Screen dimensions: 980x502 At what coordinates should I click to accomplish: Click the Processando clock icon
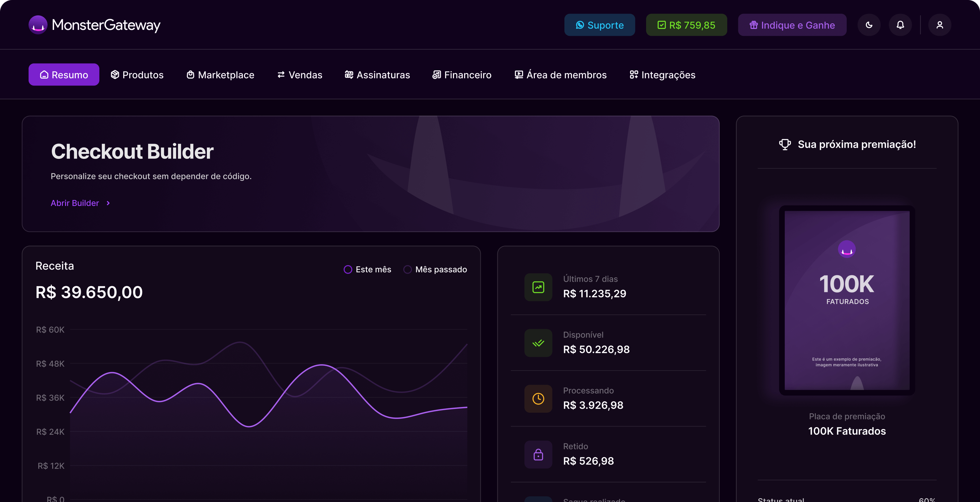pyautogui.click(x=538, y=399)
